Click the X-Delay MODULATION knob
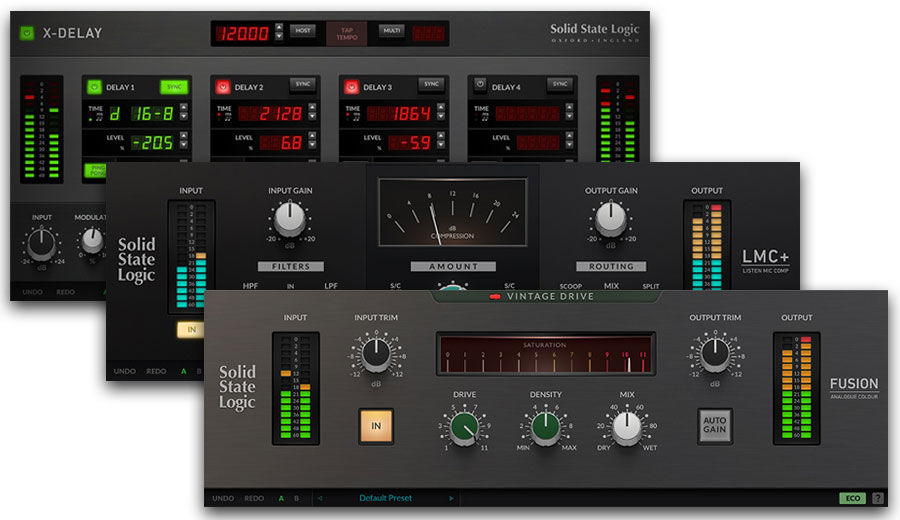The image size is (900, 520). click(92, 240)
